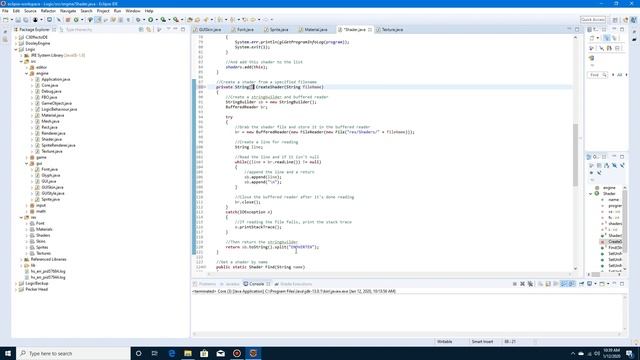Expand JRE System Library node
This screenshot has height=360, width=640.
pyautogui.click(x=22, y=55)
